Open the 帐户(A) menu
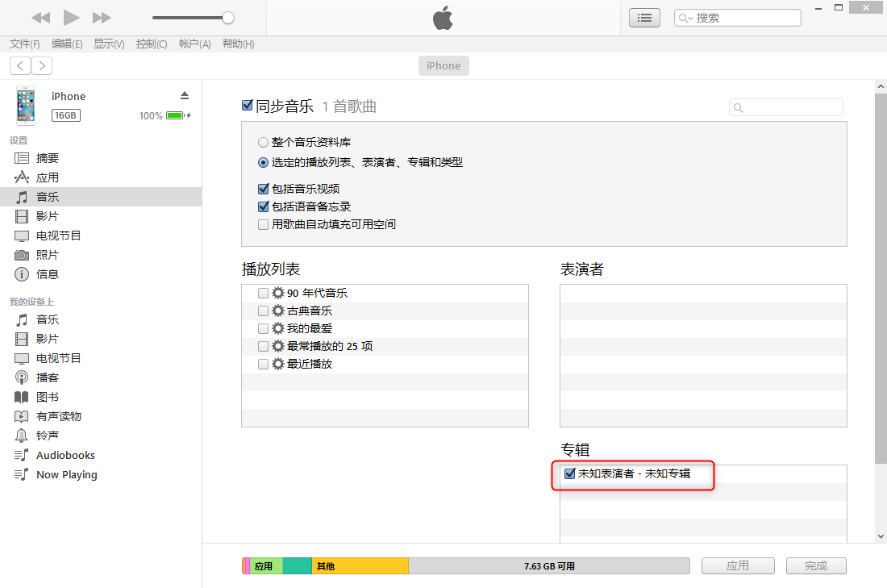The height and width of the screenshot is (588, 887). click(194, 44)
